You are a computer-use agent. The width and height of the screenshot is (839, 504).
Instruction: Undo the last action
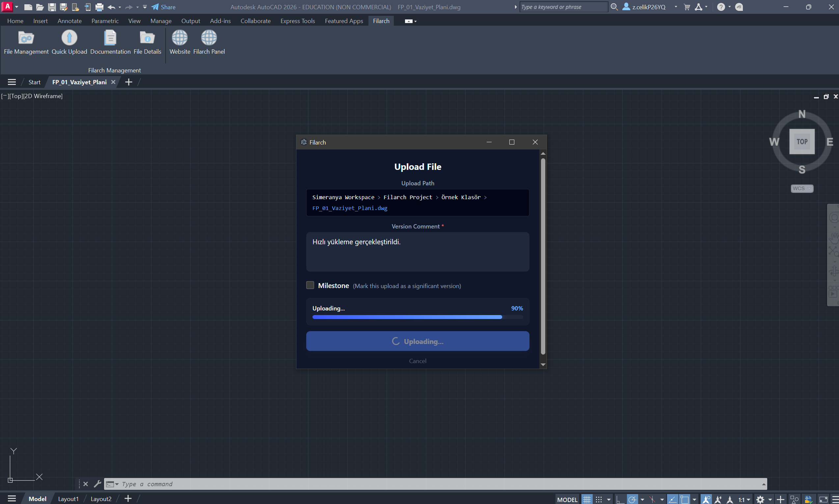point(111,7)
